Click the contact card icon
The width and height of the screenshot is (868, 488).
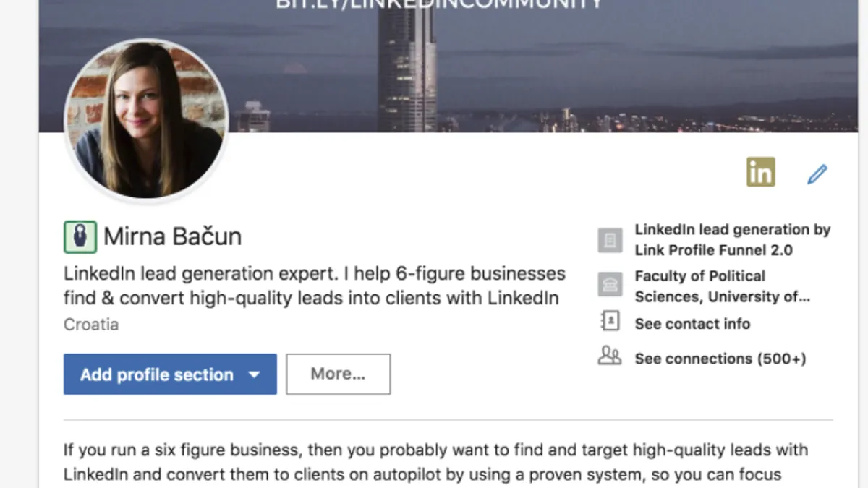(610, 322)
